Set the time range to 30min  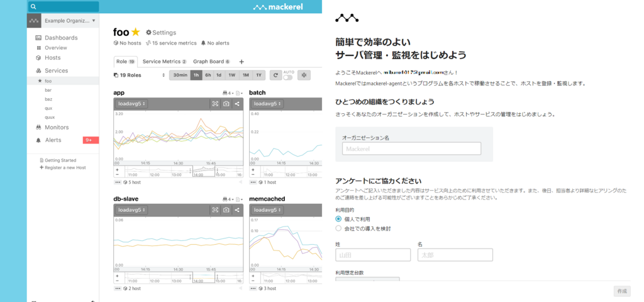pyautogui.click(x=180, y=75)
